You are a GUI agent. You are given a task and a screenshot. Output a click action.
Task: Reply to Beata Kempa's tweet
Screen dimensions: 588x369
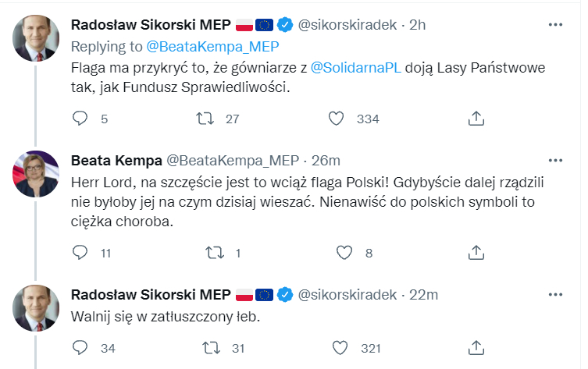[80, 253]
